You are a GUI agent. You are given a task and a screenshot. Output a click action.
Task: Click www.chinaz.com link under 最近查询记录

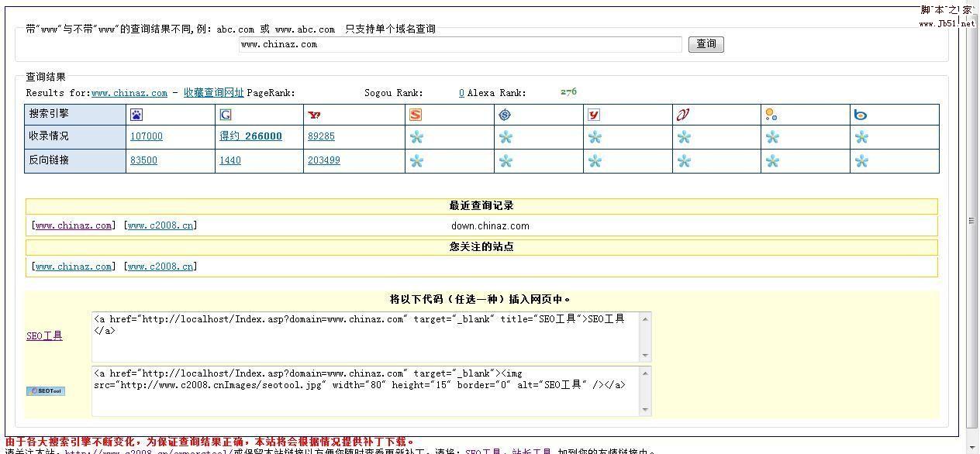(x=74, y=225)
